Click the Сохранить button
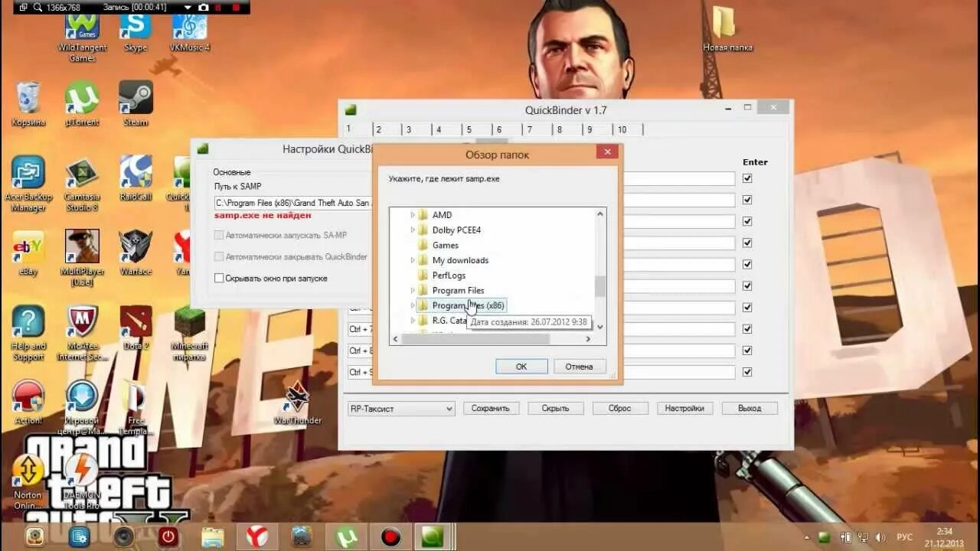Screen dimensions: 980x551 pyautogui.click(x=491, y=409)
